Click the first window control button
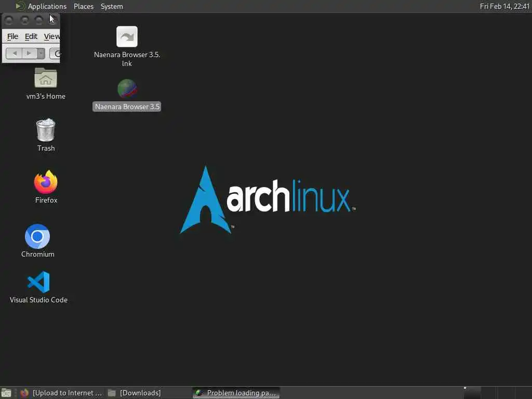The image size is (532, 399). click(x=9, y=20)
